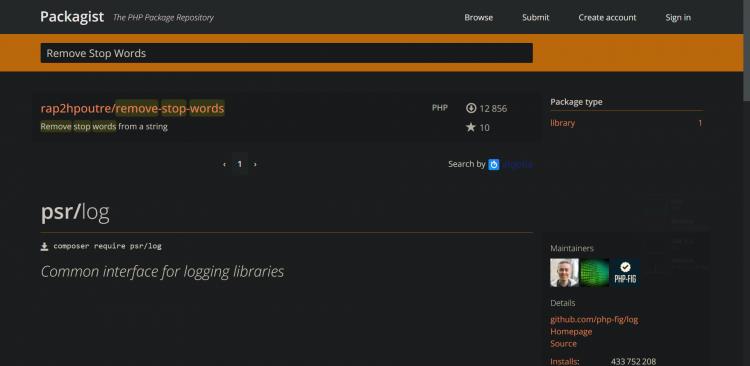Go to Create account
This screenshot has width=750, height=366.
(x=607, y=17)
